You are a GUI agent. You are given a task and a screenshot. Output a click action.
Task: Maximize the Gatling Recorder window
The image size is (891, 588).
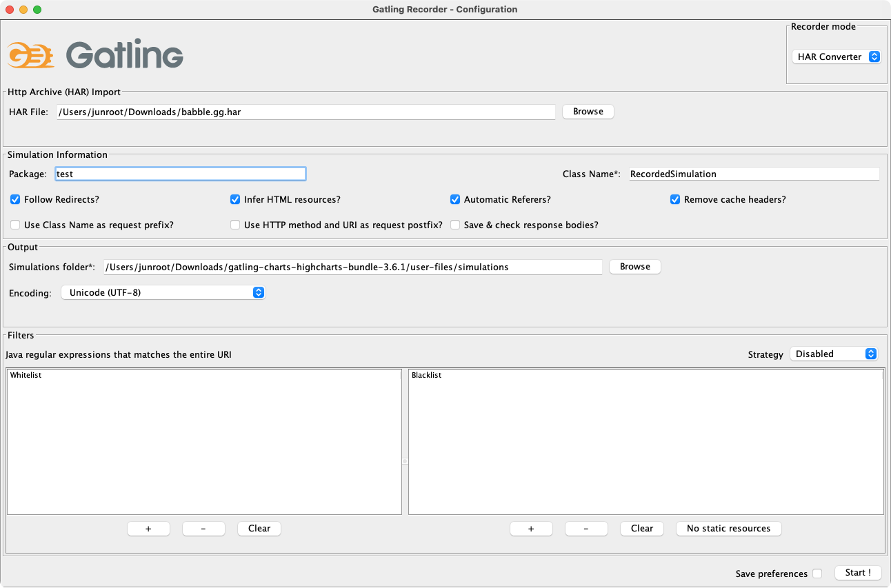[37, 10]
